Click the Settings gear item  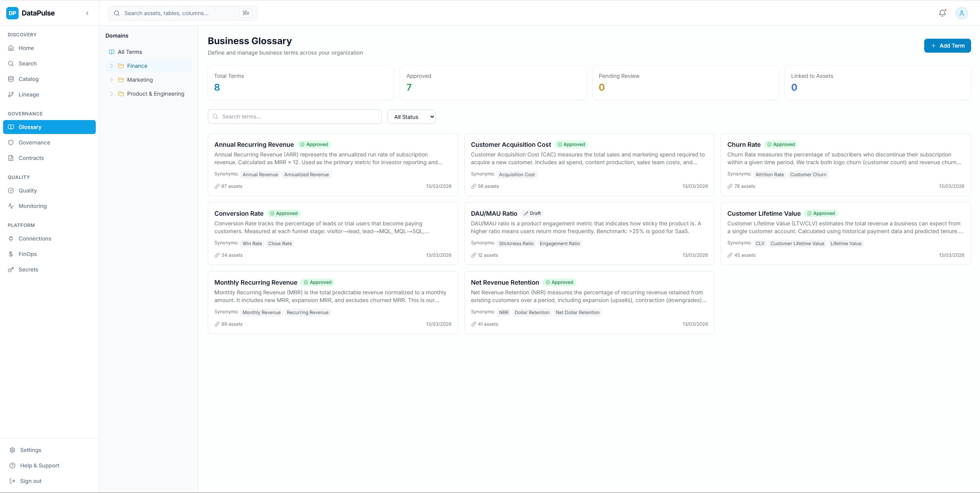[x=31, y=450]
